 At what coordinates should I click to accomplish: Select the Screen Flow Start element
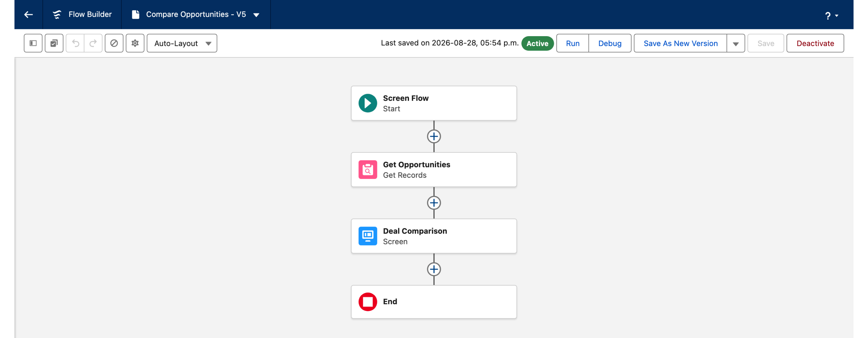(434, 103)
